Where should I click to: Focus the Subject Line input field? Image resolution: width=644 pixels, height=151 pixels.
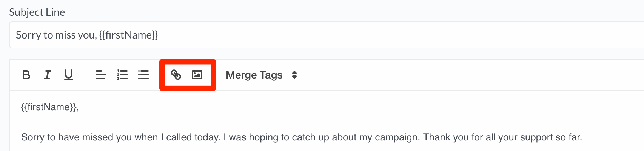click(327, 35)
